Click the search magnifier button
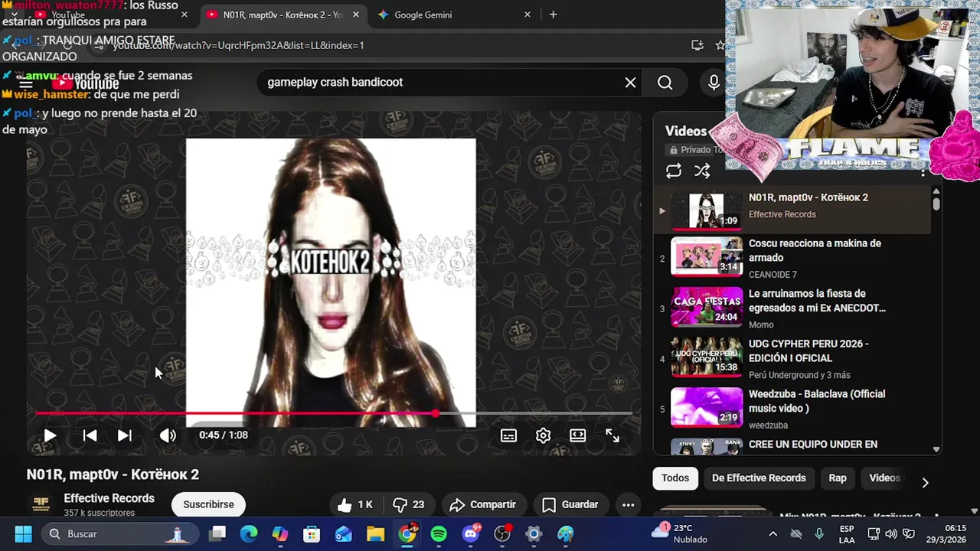Image resolution: width=980 pixels, height=551 pixels. (665, 83)
